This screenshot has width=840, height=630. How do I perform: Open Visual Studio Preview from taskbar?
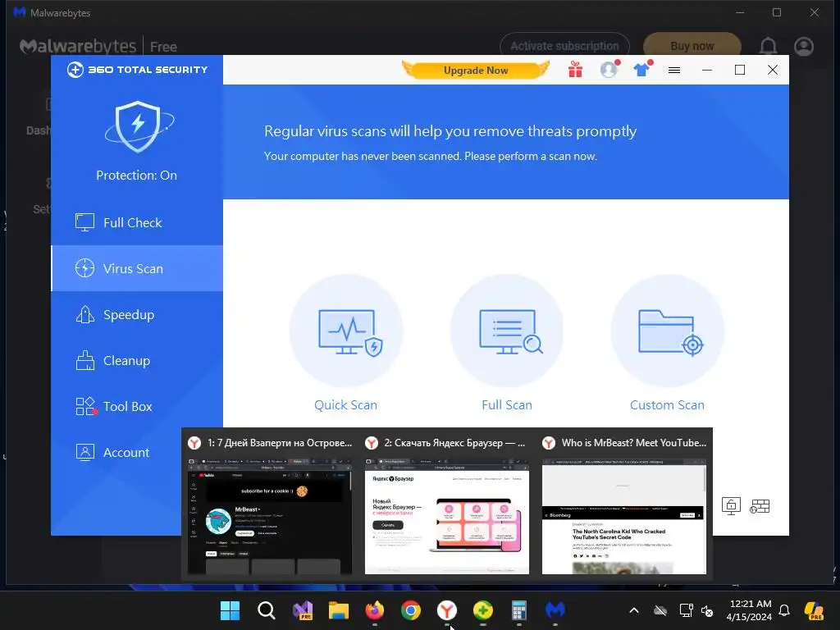click(303, 610)
